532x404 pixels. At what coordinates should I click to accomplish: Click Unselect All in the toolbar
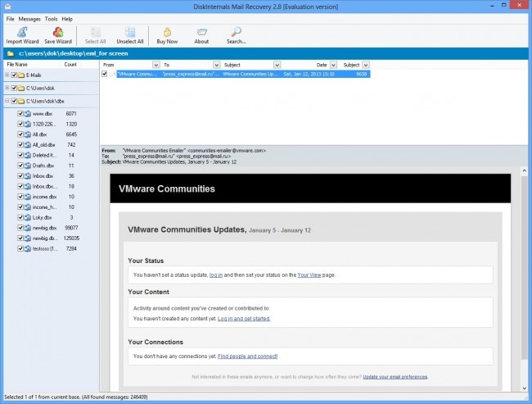coord(130,35)
